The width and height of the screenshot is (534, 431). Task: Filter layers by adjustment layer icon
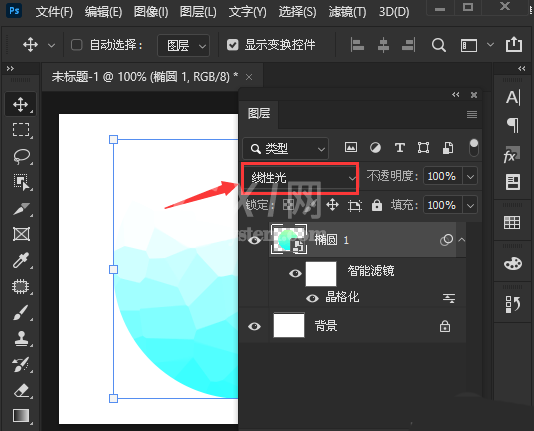tap(375, 147)
